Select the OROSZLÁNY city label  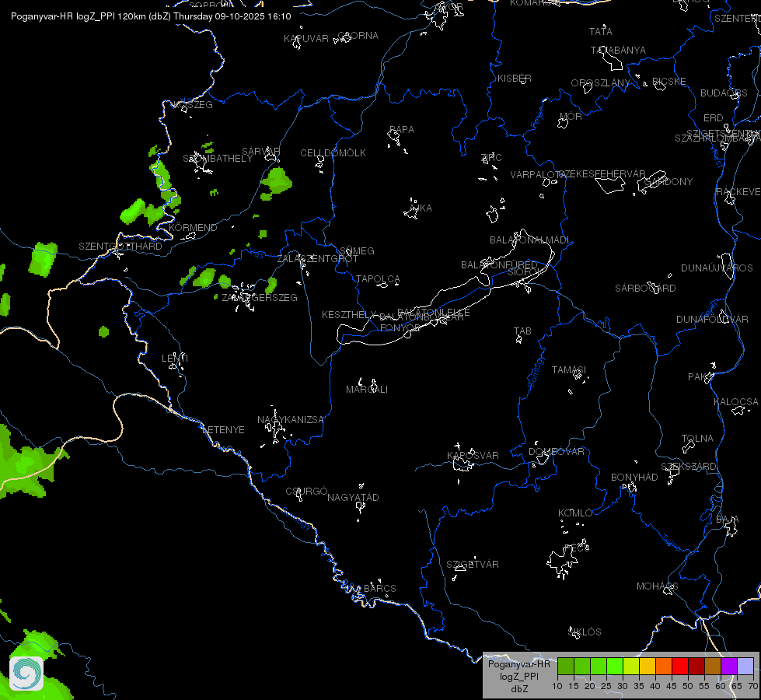click(x=601, y=83)
